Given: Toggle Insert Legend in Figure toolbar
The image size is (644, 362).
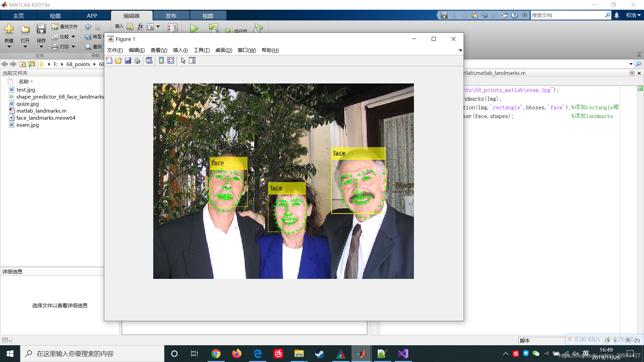Looking at the screenshot, I should 171,61.
